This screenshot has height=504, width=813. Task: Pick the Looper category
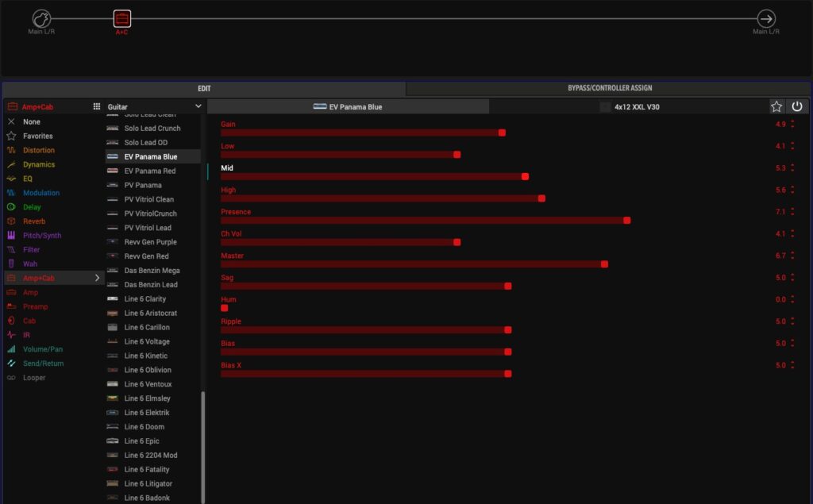point(34,378)
